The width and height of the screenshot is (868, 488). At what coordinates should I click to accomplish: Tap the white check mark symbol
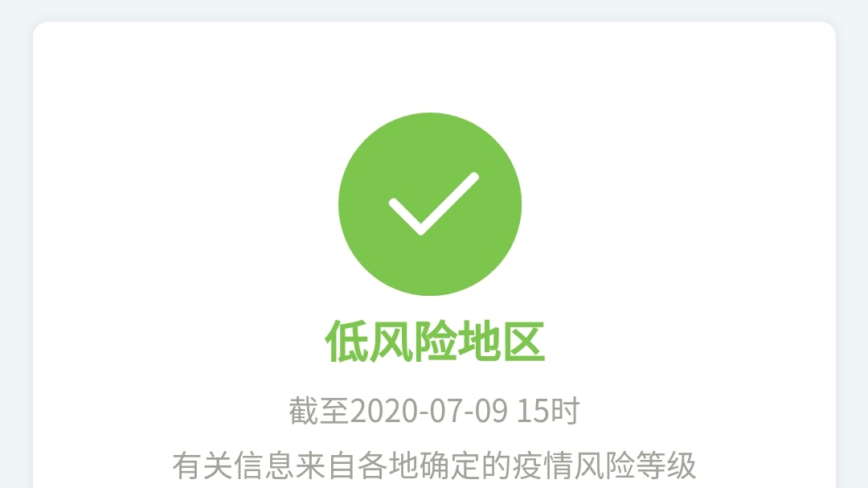point(434,203)
